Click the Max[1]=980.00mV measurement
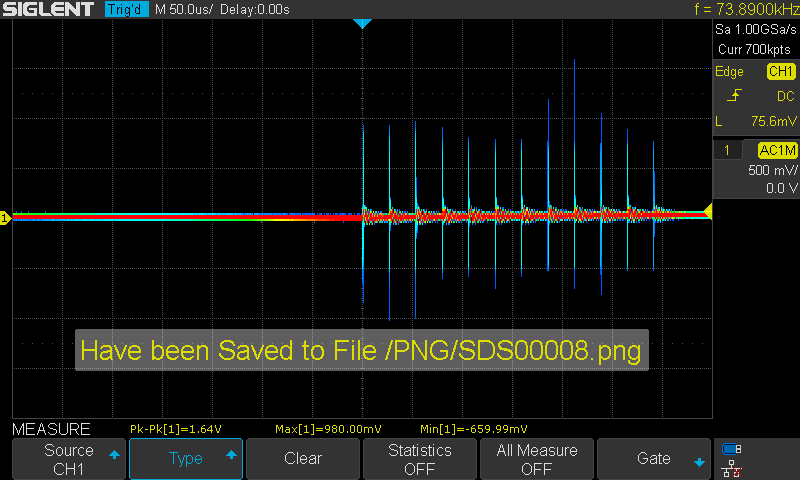800x480 pixels. 328,430
